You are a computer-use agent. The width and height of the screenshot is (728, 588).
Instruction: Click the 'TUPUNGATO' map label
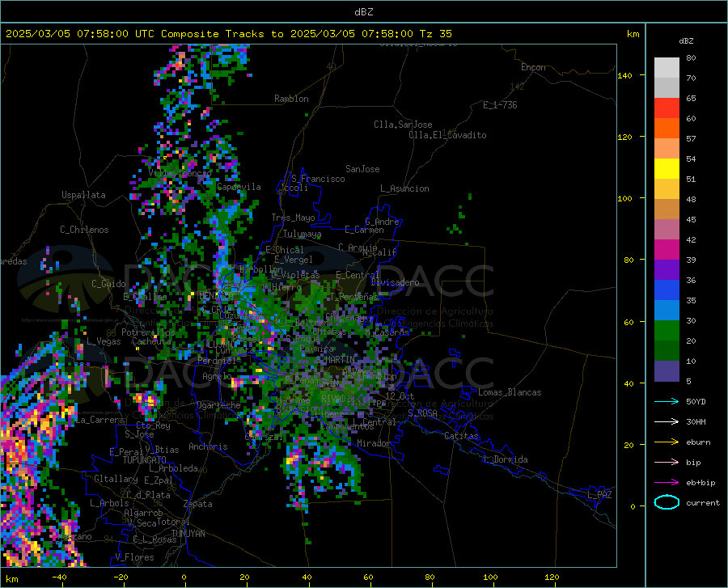145,460
